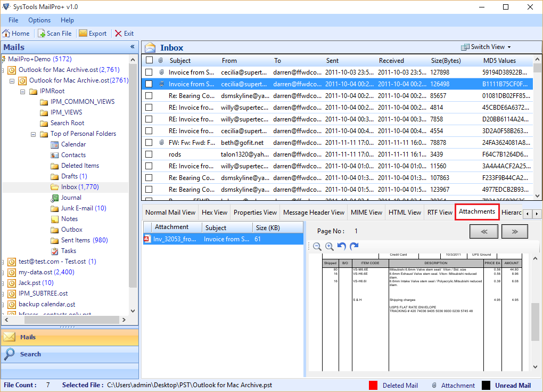This screenshot has height=392, width=543.
Task: Open the File menu
Action: (13, 20)
